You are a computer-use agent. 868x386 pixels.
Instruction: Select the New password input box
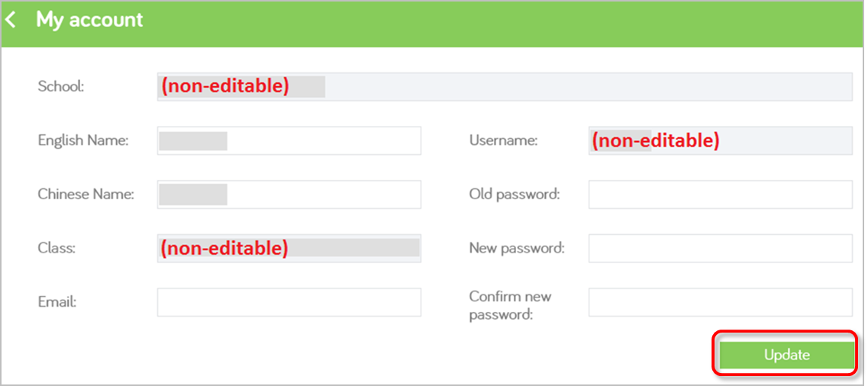click(x=720, y=248)
